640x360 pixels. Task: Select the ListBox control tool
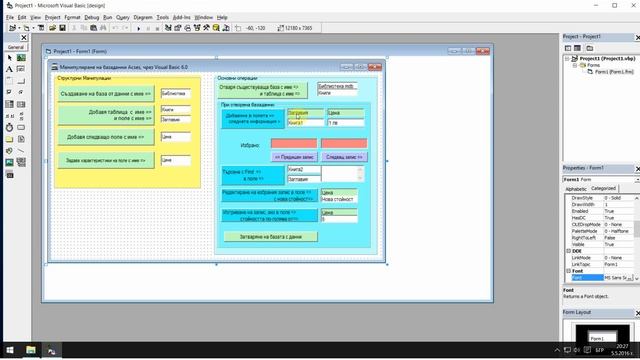21,104
